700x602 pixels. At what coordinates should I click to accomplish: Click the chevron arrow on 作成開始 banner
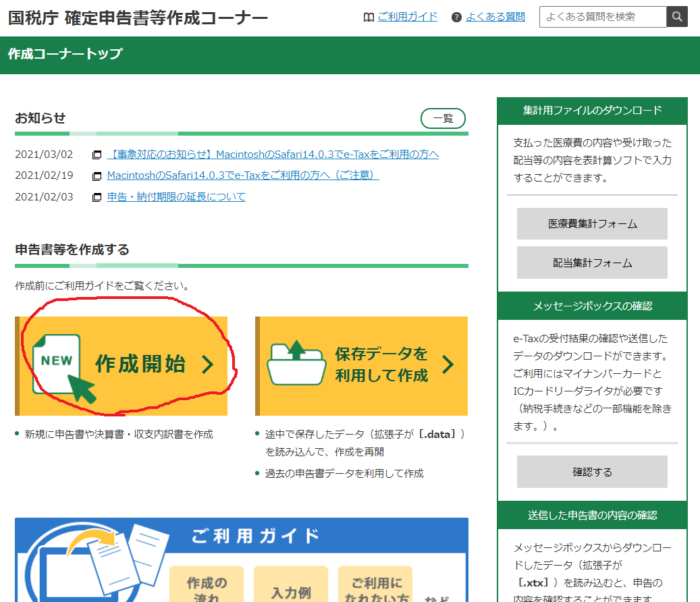tap(208, 364)
